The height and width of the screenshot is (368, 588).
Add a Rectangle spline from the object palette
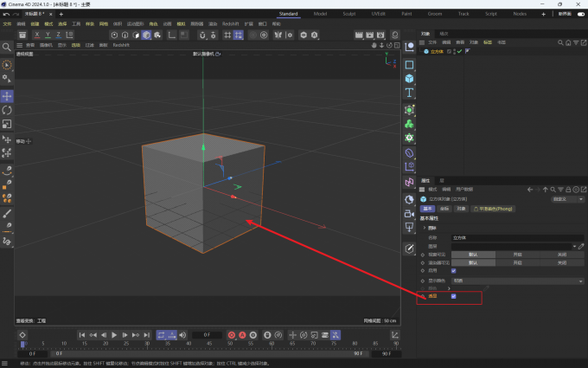(x=409, y=65)
